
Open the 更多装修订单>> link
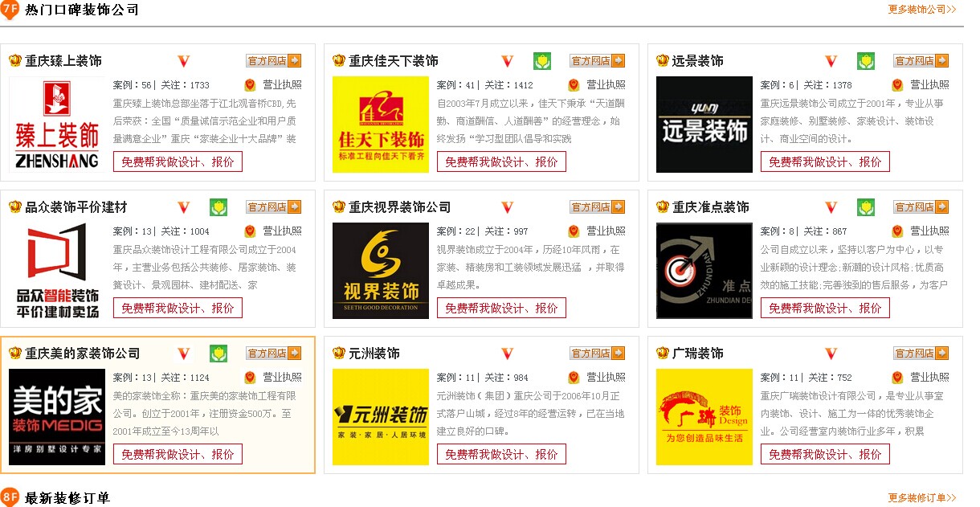click(x=922, y=498)
